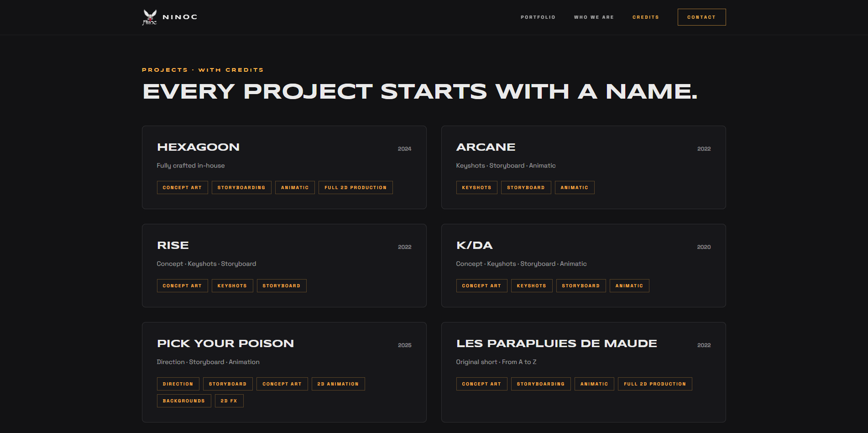The image size is (868, 433).
Task: Click Full 2D Production tag on Les Parapluies
Action: point(655,384)
